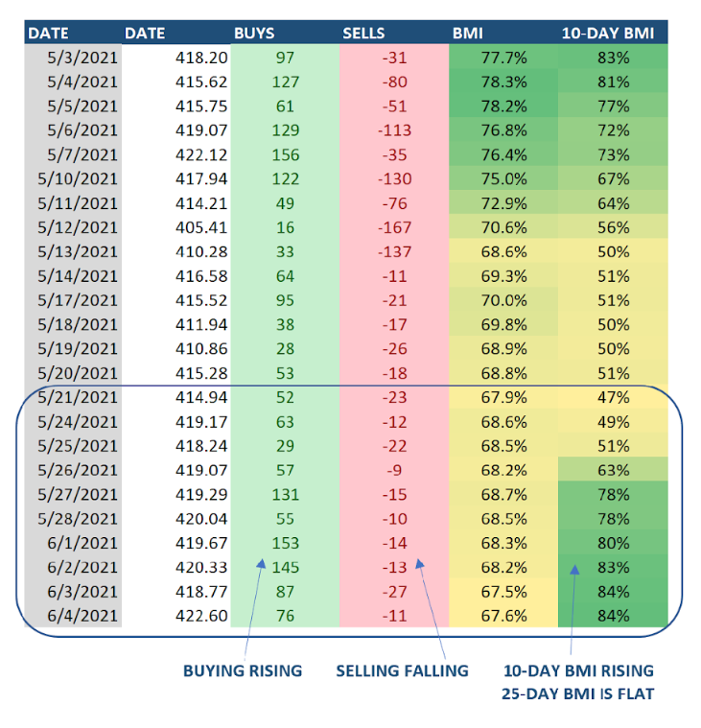Click the 422.60 price cell
The image size is (701, 728).
[x=201, y=615]
